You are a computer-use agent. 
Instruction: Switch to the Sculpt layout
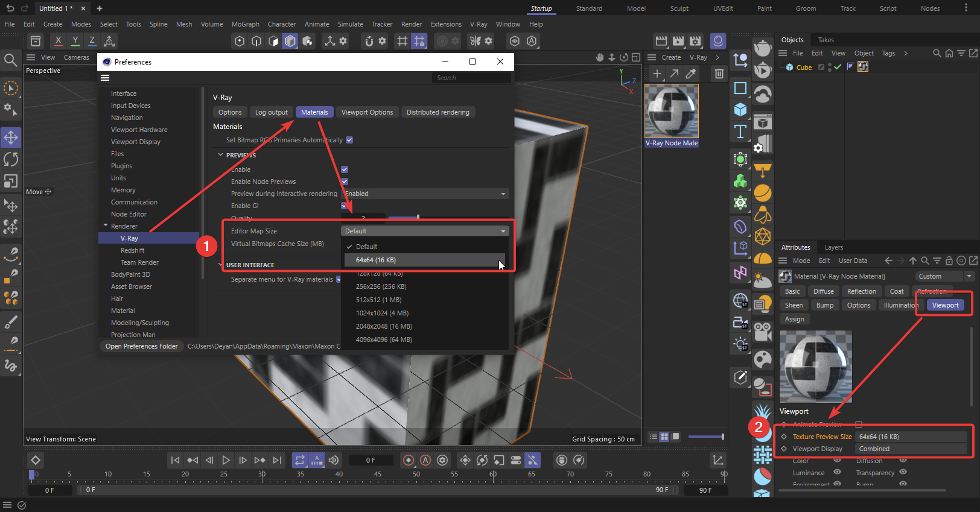tap(679, 8)
